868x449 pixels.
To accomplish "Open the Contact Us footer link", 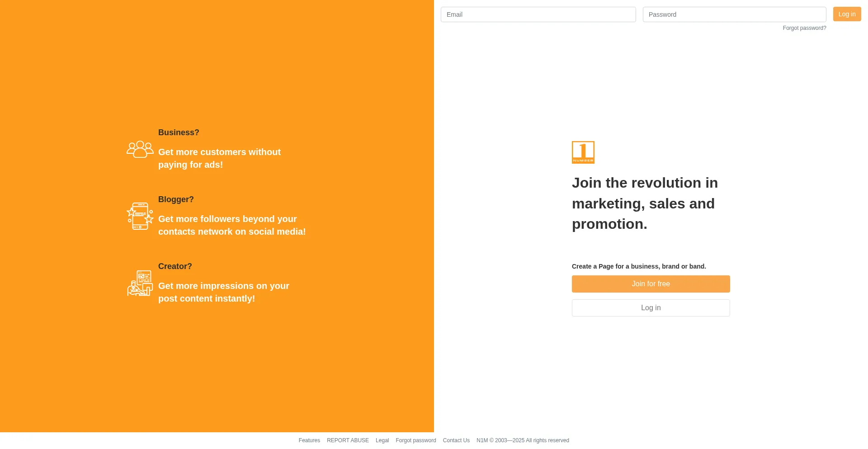I will click(456, 440).
